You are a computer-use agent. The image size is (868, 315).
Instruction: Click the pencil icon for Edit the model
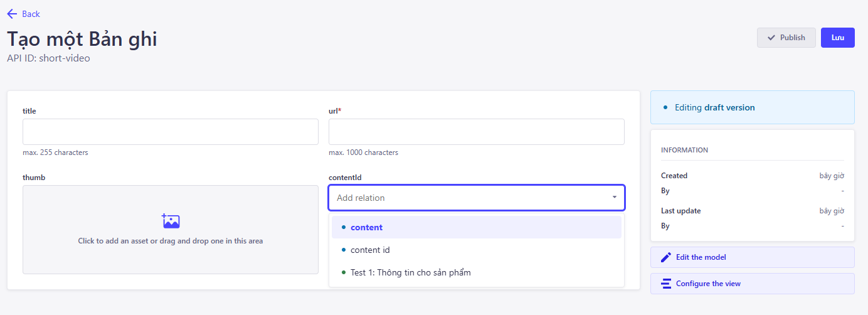[666, 257]
